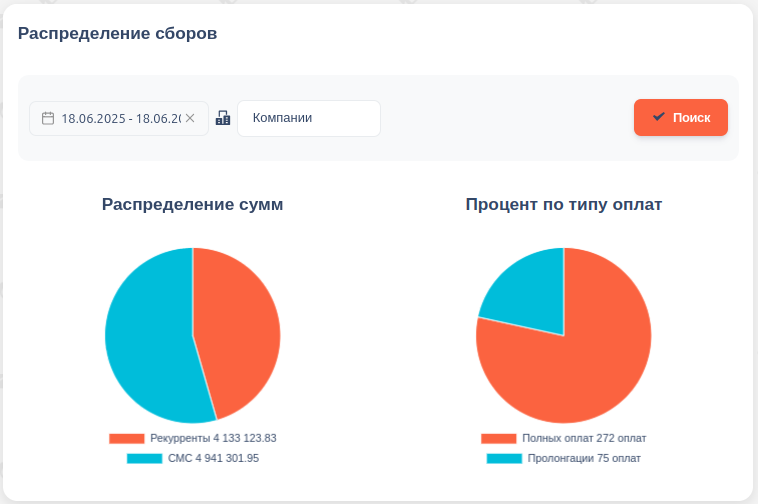The height and width of the screenshot is (504, 758).
Task: Click the building icon beside Компании
Action: [x=223, y=118]
